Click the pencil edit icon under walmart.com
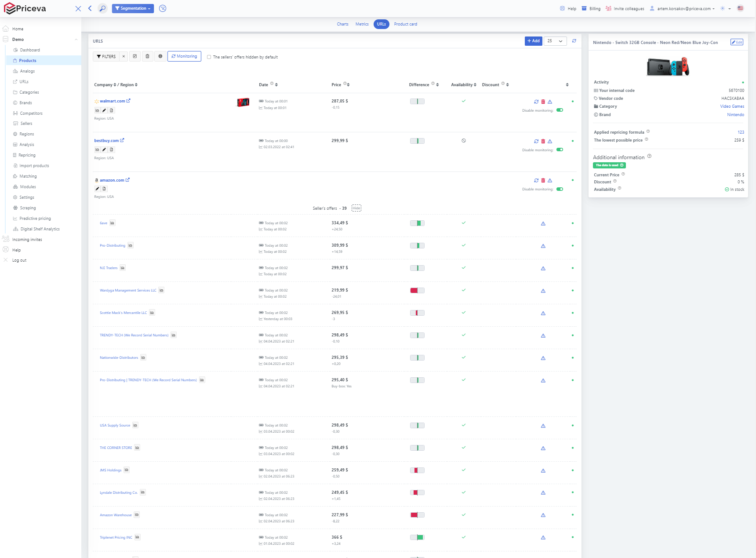 104,110
